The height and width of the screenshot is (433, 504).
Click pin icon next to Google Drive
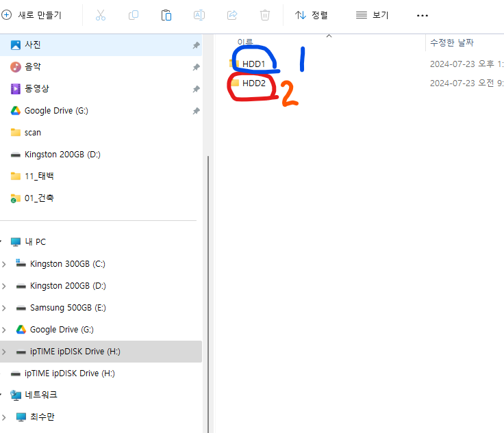[196, 111]
